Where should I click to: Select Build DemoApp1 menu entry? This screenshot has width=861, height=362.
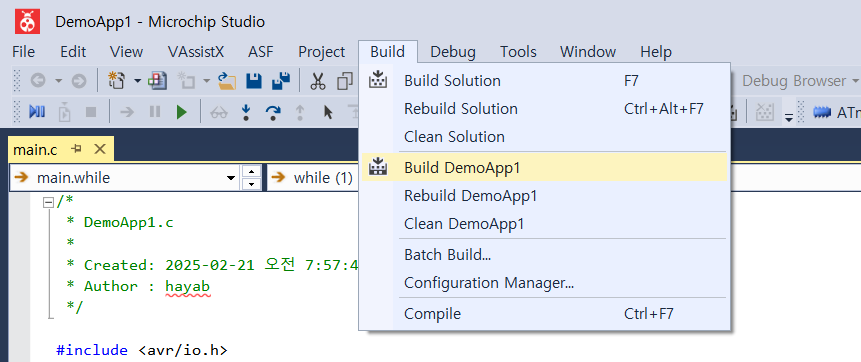click(x=544, y=168)
